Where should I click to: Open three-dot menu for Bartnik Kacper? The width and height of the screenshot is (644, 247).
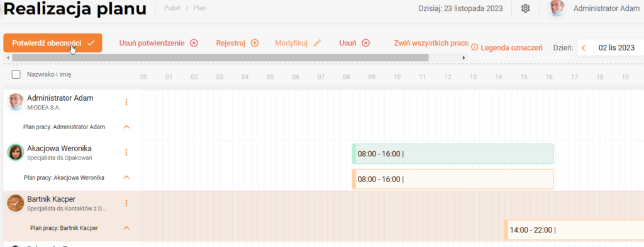pyautogui.click(x=126, y=203)
